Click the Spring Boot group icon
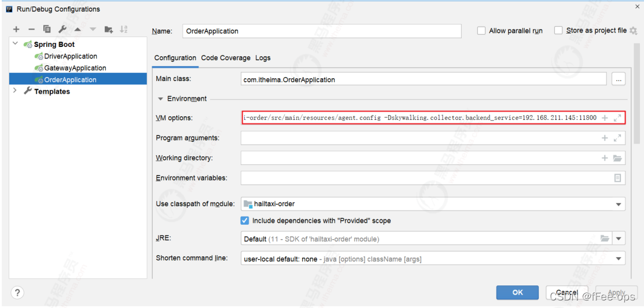644x308 pixels. tap(28, 45)
